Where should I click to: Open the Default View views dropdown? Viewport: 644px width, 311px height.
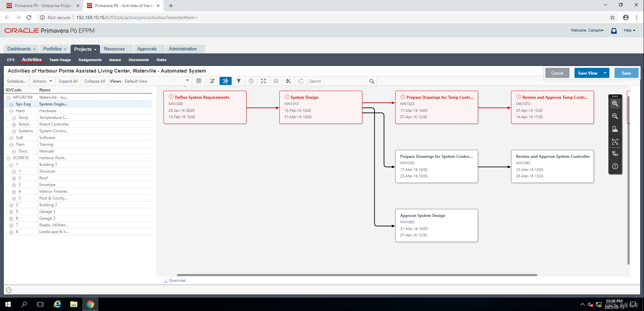(156, 81)
